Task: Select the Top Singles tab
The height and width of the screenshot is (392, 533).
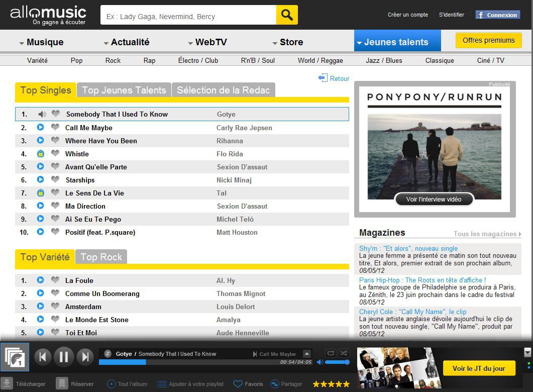Action: (x=46, y=90)
